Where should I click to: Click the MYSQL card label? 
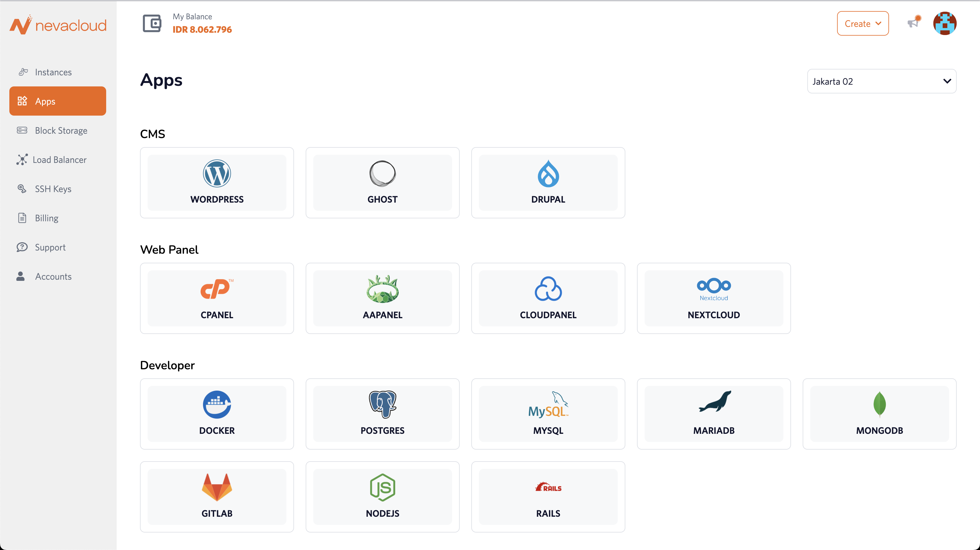pyautogui.click(x=548, y=430)
